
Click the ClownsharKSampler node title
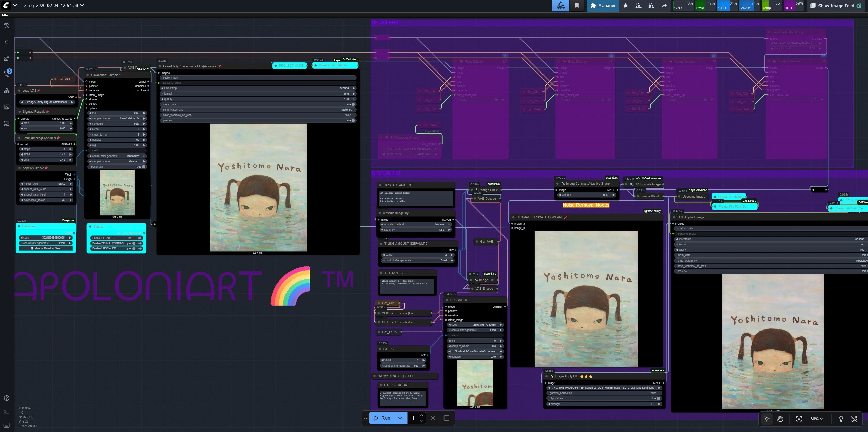105,75
